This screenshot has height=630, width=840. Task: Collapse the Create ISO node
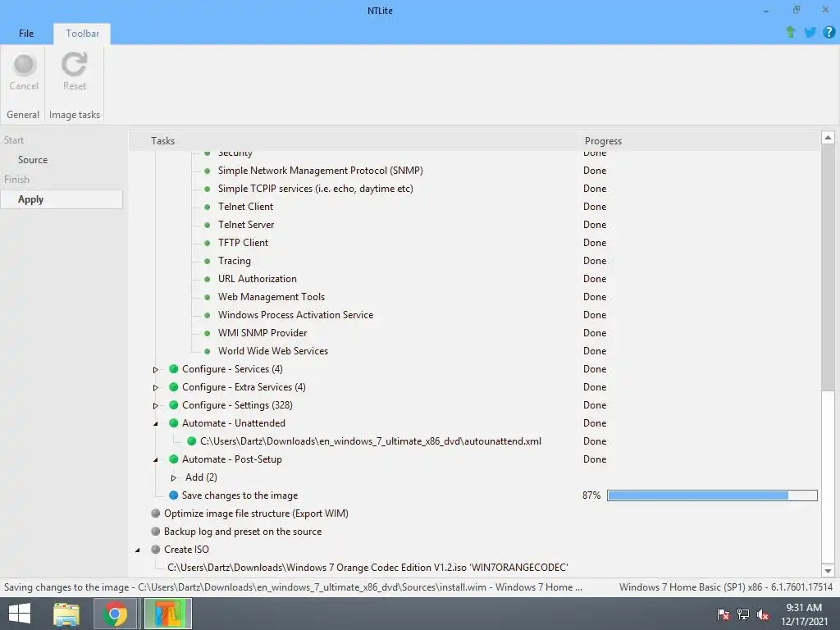138,550
